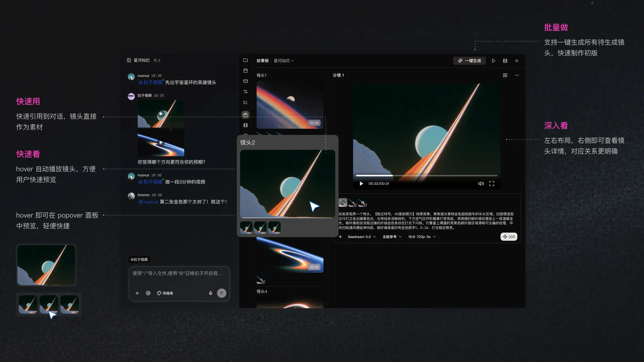The height and width of the screenshot is (362, 644).
Task: Open the 16:9·720p·5s settings dropdown
Action: [422, 237]
